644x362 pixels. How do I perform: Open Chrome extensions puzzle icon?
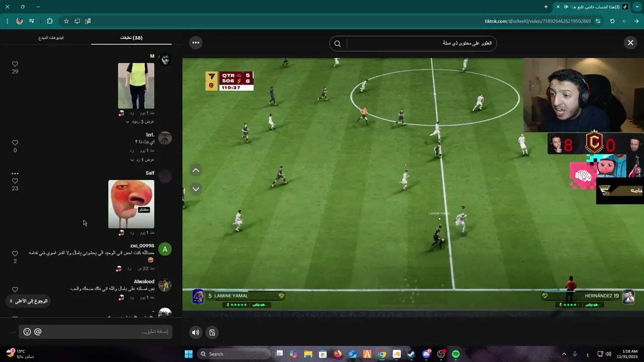click(x=49, y=21)
